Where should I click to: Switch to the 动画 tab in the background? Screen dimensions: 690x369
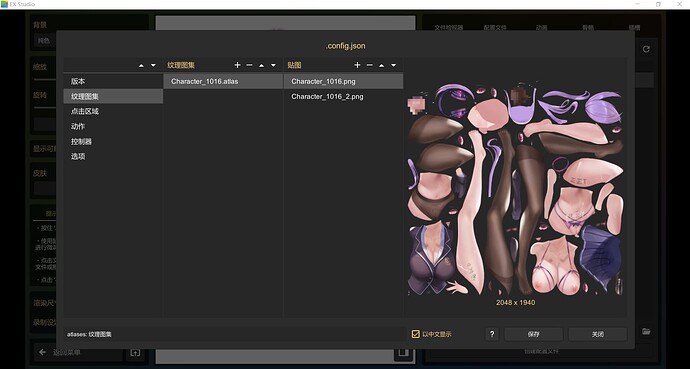pyautogui.click(x=541, y=27)
